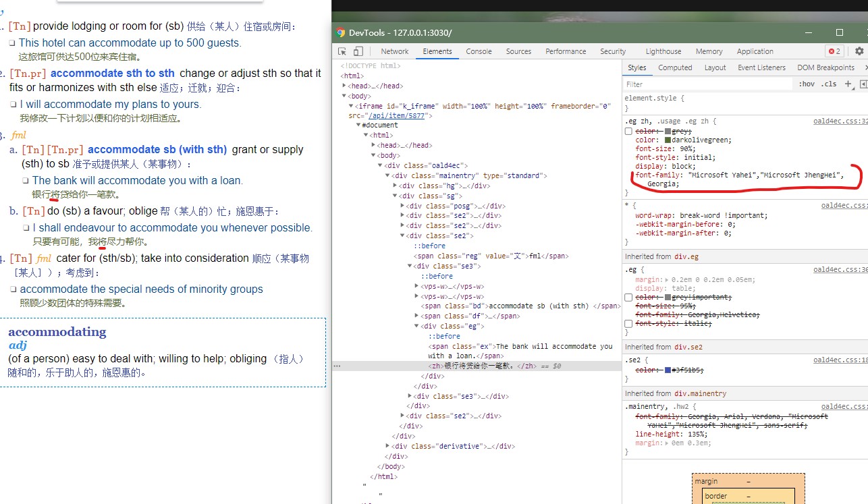Open the Lighthouse tab

tap(663, 51)
